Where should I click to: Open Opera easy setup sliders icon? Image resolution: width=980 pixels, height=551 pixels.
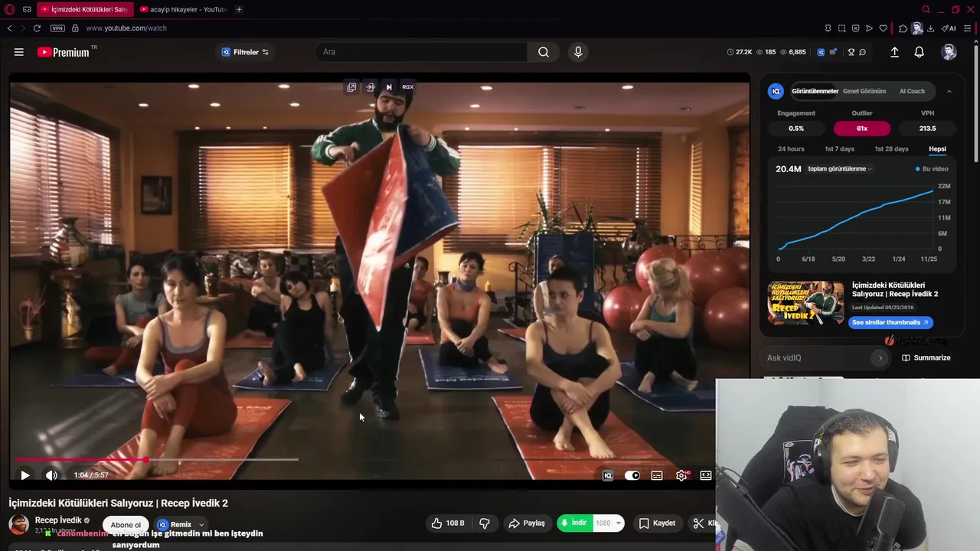968,28
